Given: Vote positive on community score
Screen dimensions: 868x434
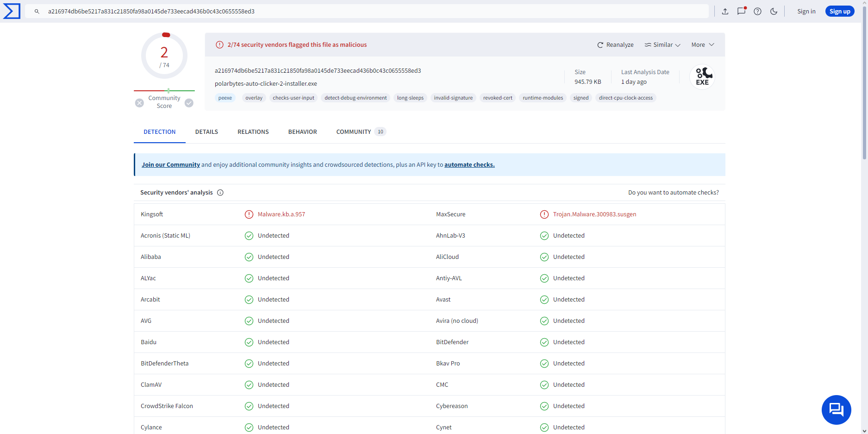Looking at the screenshot, I should [189, 103].
